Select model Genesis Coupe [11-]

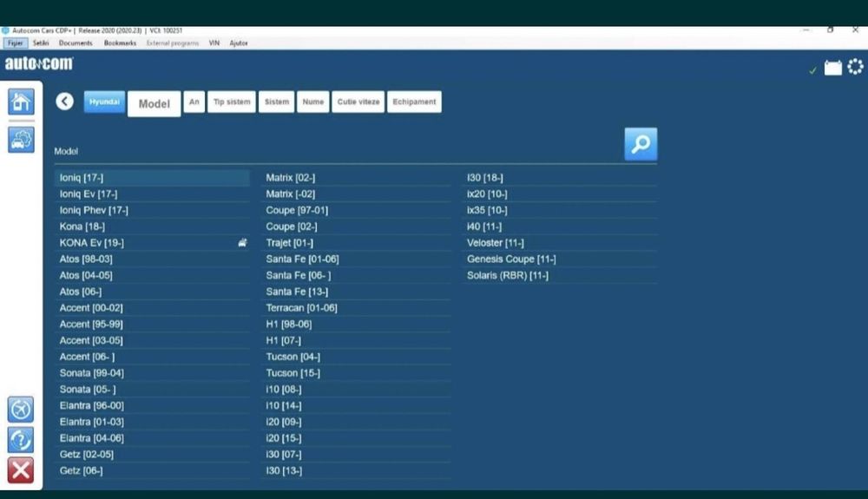[x=560, y=259]
